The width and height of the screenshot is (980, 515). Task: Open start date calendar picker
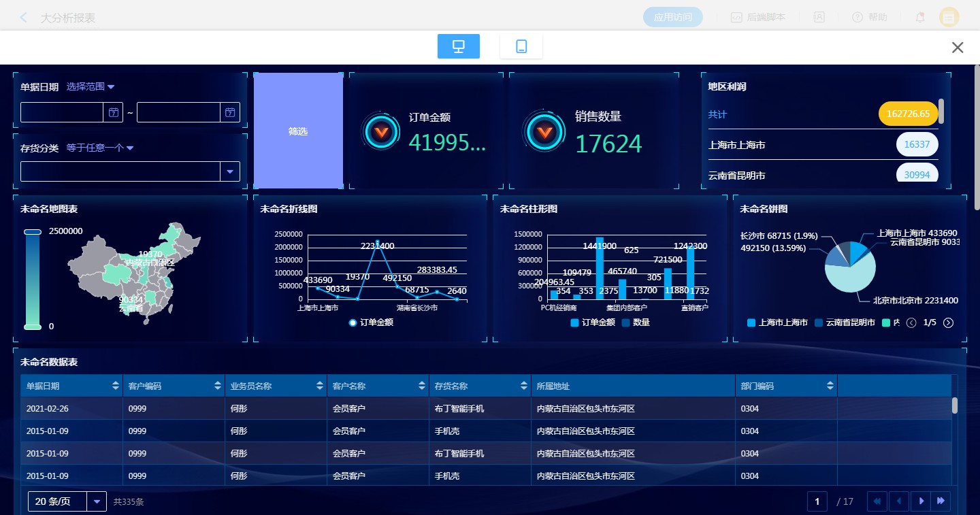pyautogui.click(x=113, y=112)
